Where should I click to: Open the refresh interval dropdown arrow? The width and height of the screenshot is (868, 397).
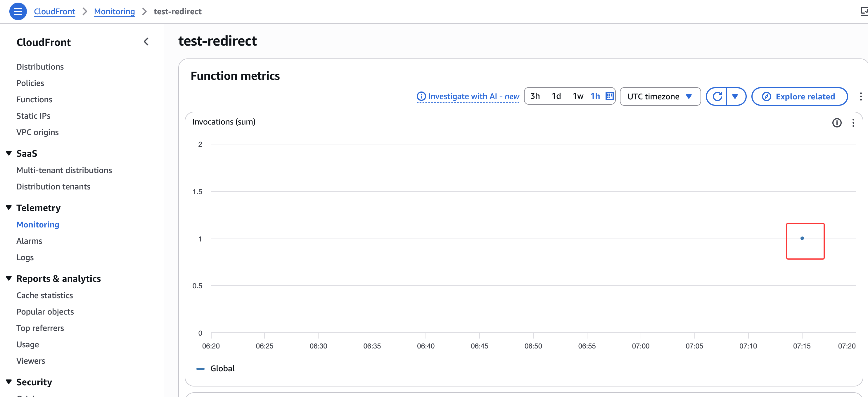[x=735, y=96]
